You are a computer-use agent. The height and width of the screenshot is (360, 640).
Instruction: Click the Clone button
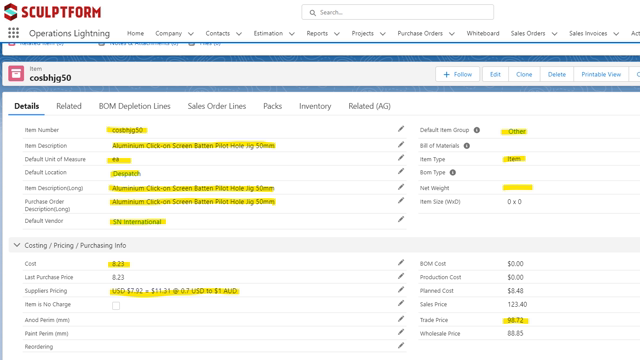tap(524, 74)
